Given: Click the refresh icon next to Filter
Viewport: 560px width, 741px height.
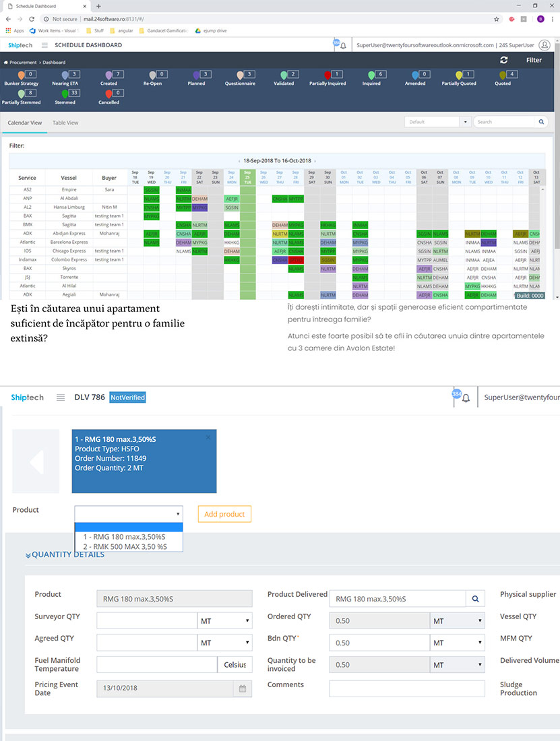Looking at the screenshot, I should point(504,60).
